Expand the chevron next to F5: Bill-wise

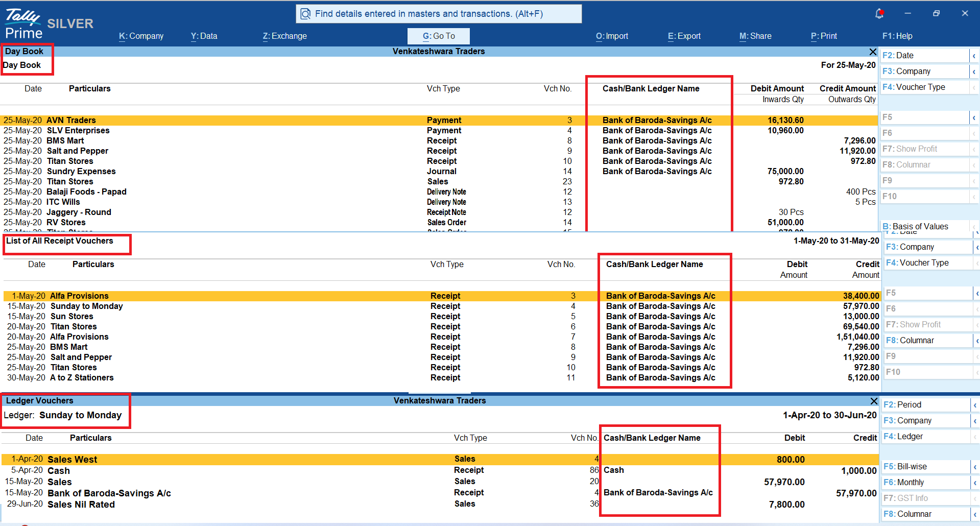click(975, 467)
